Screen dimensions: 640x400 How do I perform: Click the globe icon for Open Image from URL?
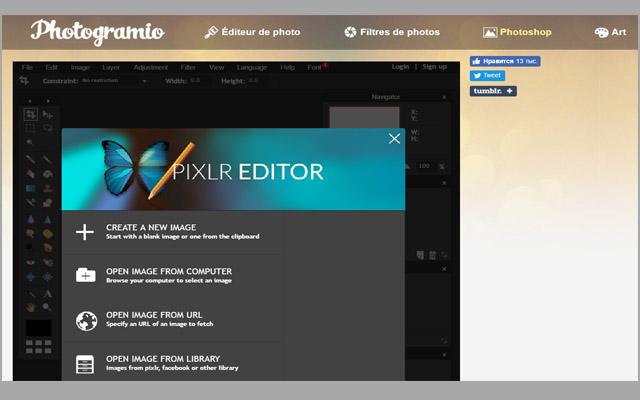click(85, 320)
